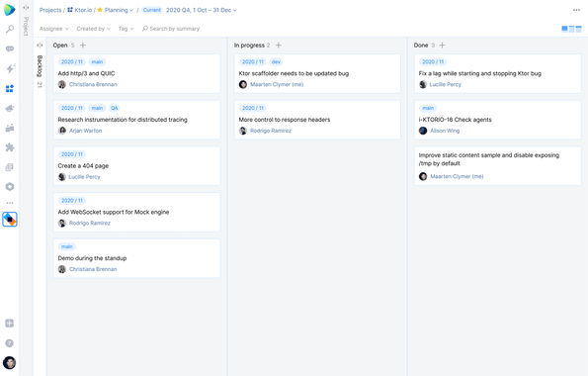
Task: Add a card to the Done column
Action: click(442, 46)
